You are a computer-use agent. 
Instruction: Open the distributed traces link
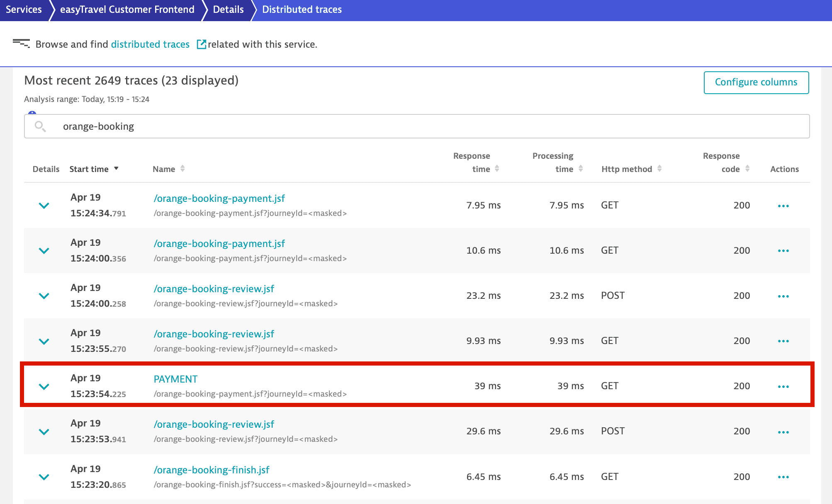click(150, 44)
